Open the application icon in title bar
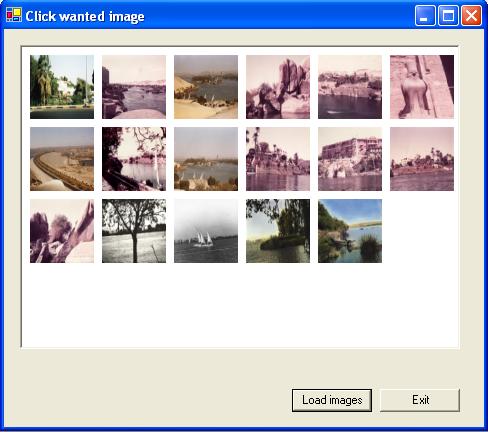 pyautogui.click(x=14, y=15)
